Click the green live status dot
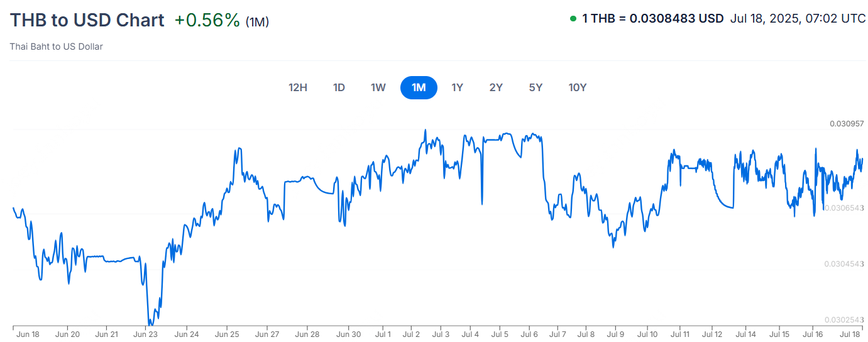The height and width of the screenshot is (342, 868). [x=573, y=19]
